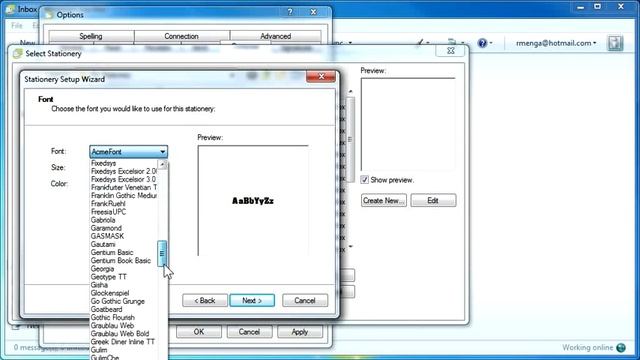Click the Edit button in Select Stationery
Image resolution: width=640 pixels, height=360 pixels.
click(x=433, y=200)
